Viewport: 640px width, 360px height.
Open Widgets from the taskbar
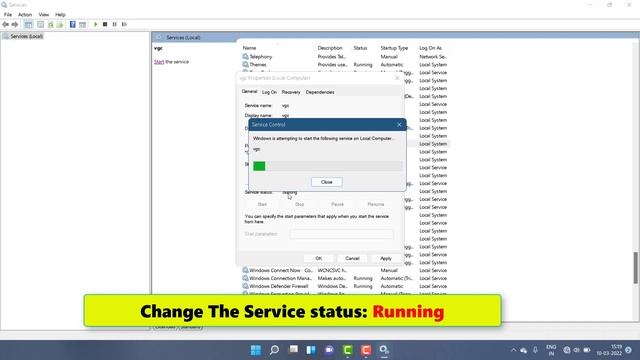click(x=311, y=350)
